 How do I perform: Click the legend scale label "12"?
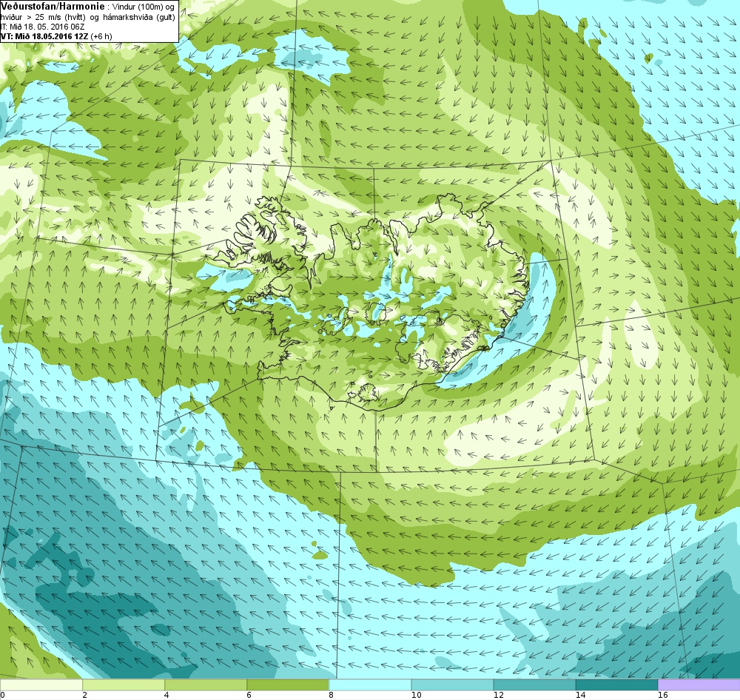pos(498,695)
